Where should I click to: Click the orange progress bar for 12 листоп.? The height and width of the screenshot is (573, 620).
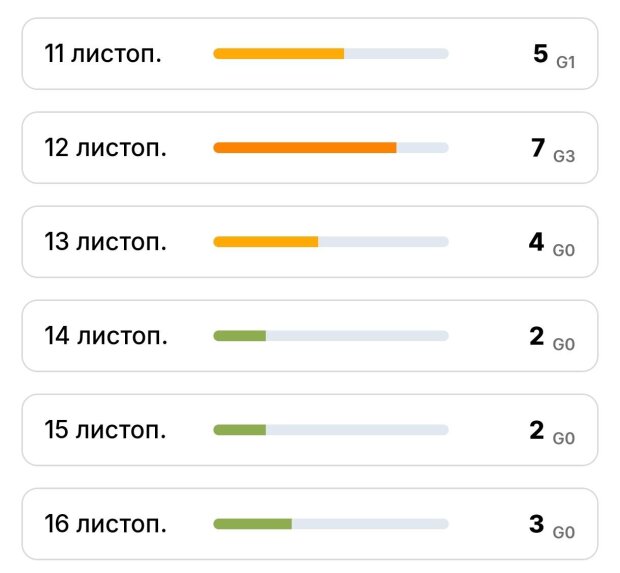click(x=305, y=148)
